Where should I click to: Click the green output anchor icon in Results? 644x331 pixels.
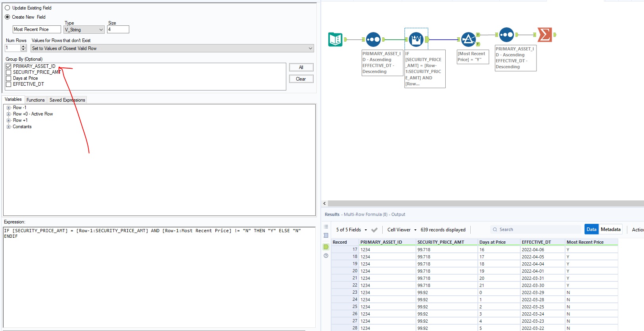(326, 247)
